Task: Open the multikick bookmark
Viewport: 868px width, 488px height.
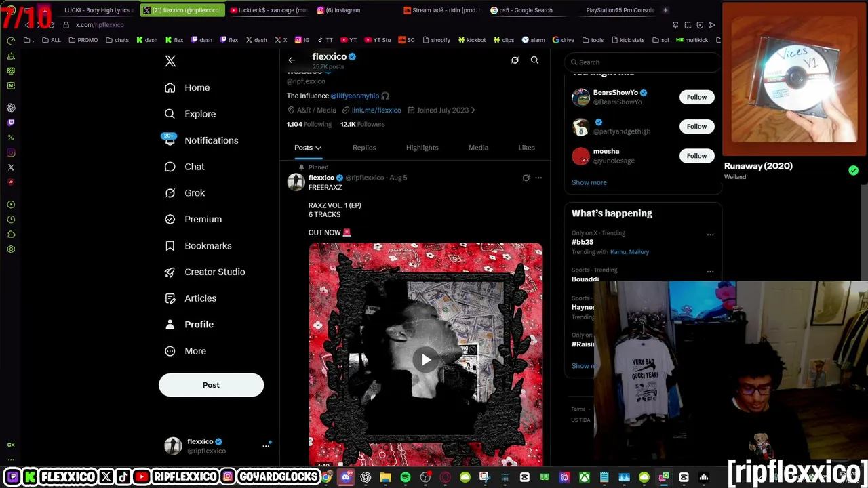Action: [x=692, y=40]
